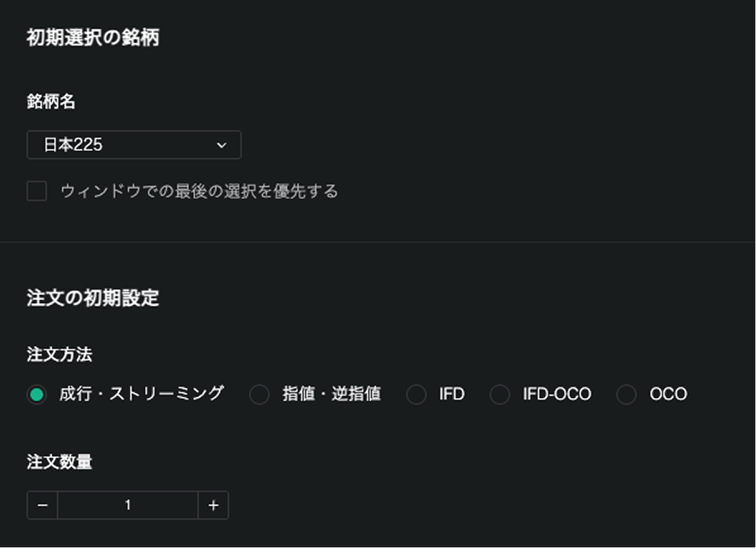Enable ウィンドウでの最後の選択を優先する checkbox
This screenshot has height=548, width=756.
[x=36, y=191]
